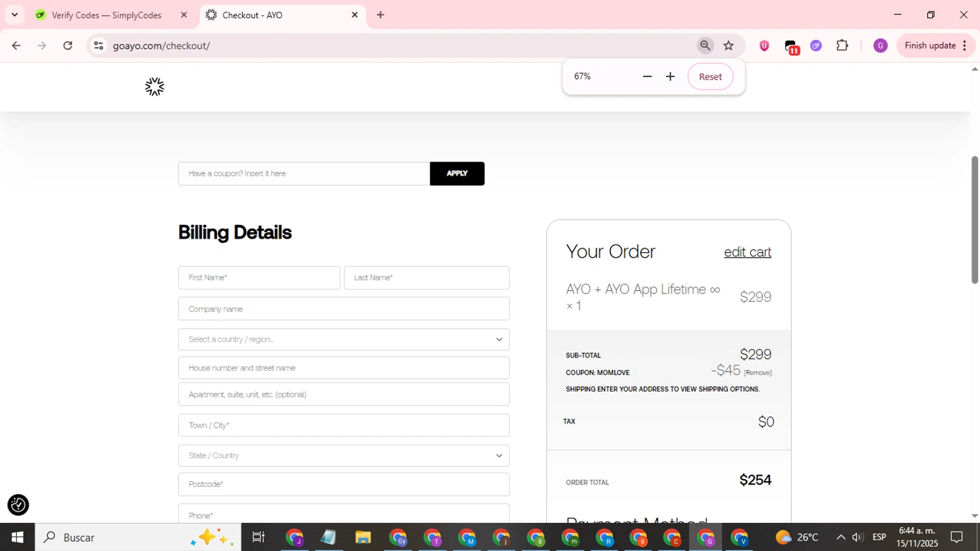Viewport: 980px width, 551px height.
Task: Bookmark this page with the star icon
Action: point(728,45)
